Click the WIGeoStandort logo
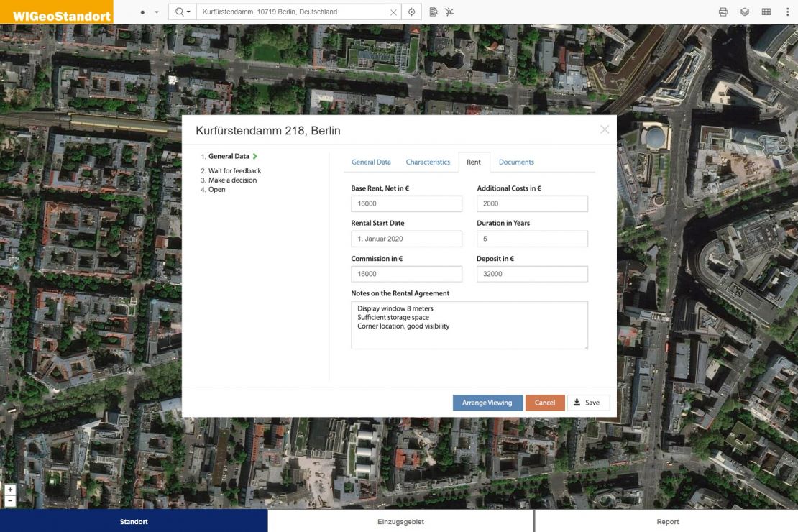Screen dimensions: 798x532 tap(57, 12)
